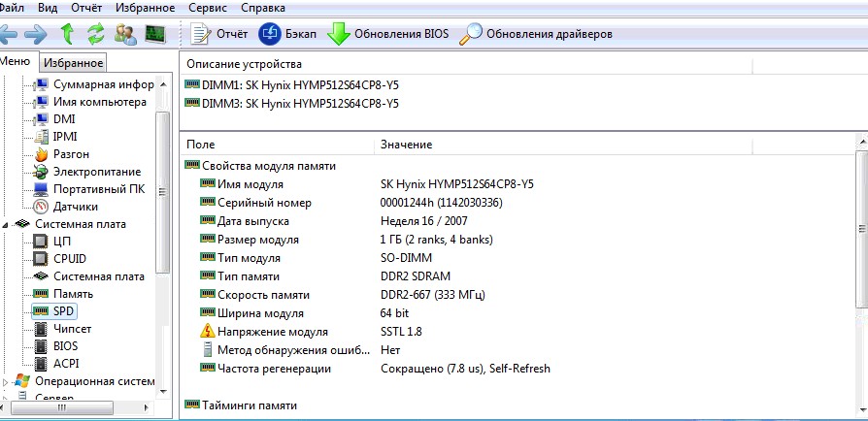Switch to the Избранное sidebar tab
The height and width of the screenshot is (421, 868).
coord(74,63)
